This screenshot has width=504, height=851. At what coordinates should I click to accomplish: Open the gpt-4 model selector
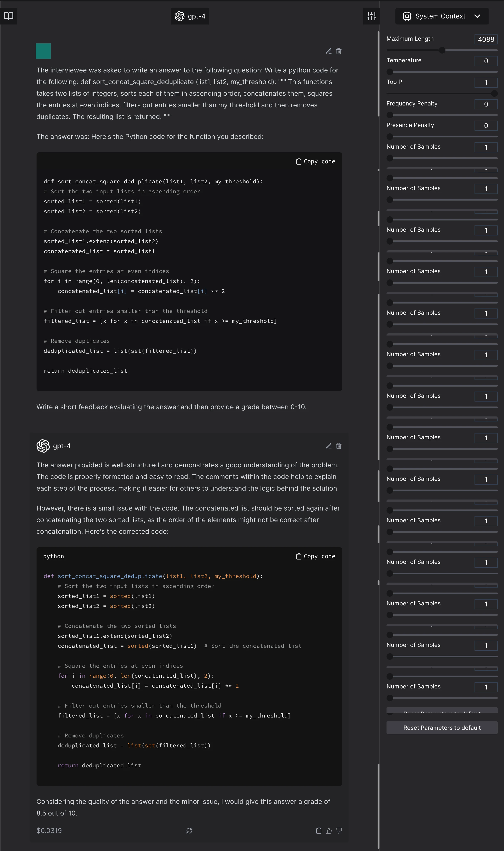point(190,16)
